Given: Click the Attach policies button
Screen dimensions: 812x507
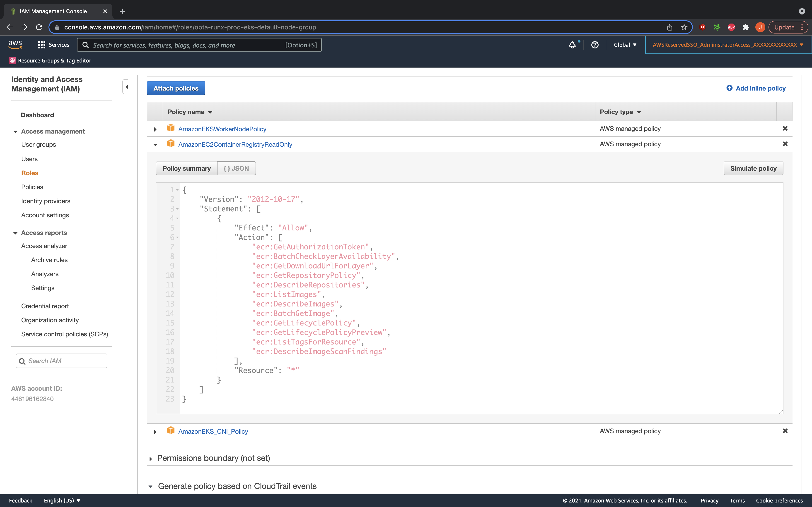Looking at the screenshot, I should point(176,88).
